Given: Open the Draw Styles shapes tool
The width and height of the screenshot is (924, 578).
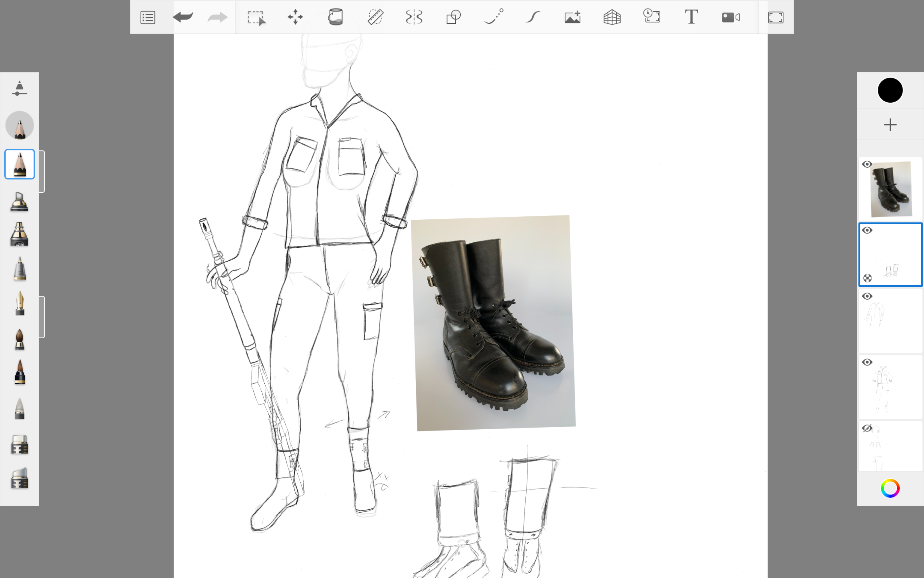Looking at the screenshot, I should (x=453, y=17).
